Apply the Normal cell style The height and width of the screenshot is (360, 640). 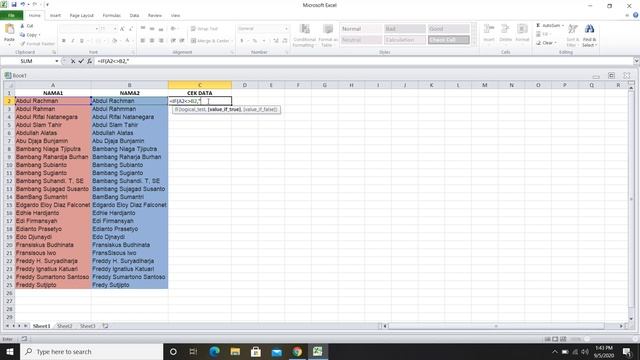coord(361,29)
